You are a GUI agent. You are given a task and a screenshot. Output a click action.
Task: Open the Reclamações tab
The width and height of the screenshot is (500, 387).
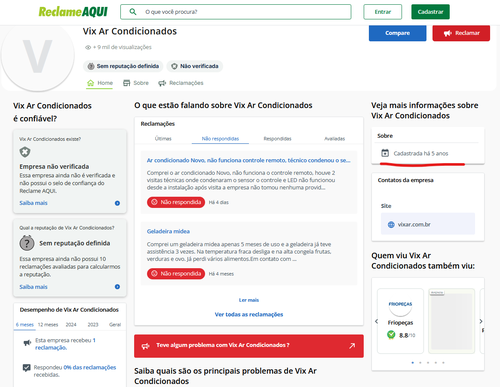click(181, 83)
